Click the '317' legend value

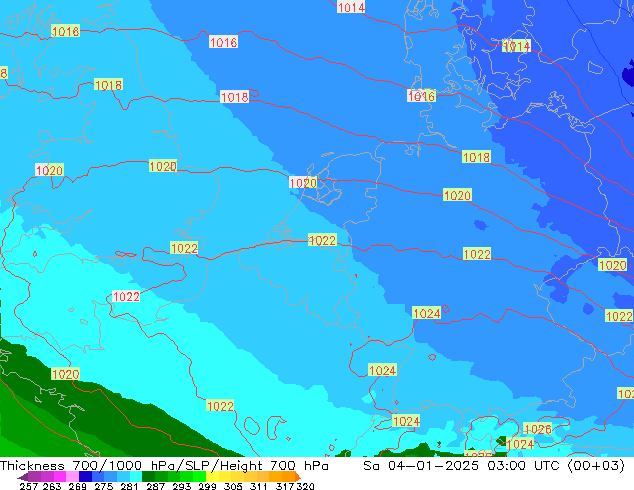[285, 486]
